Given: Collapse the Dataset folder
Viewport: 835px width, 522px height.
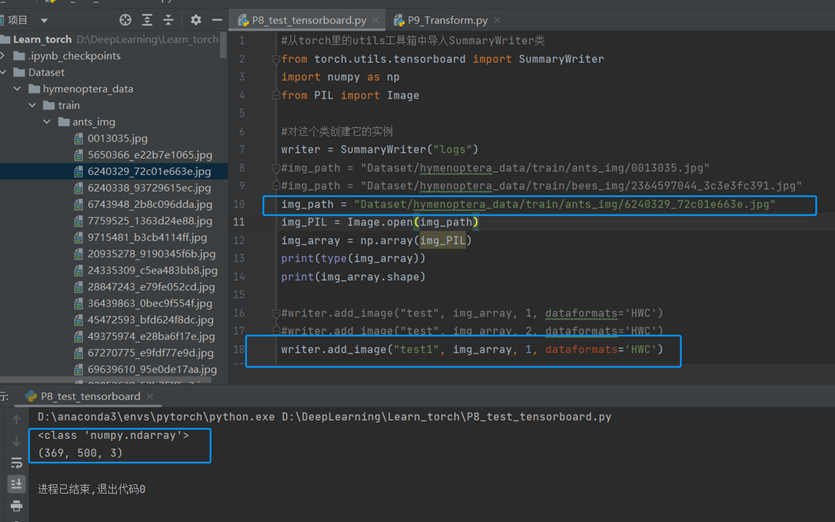Looking at the screenshot, I should (x=3, y=72).
